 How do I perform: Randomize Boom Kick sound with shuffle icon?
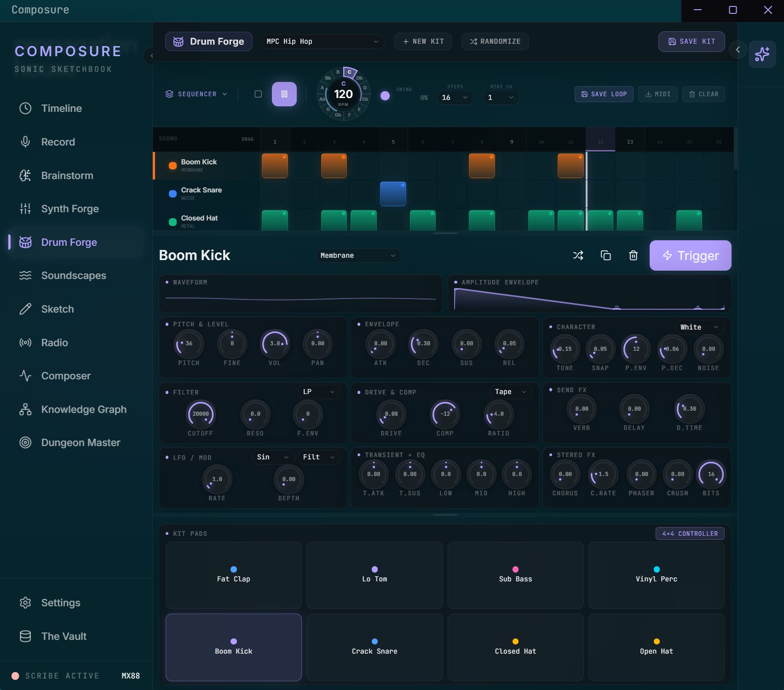pyautogui.click(x=578, y=255)
